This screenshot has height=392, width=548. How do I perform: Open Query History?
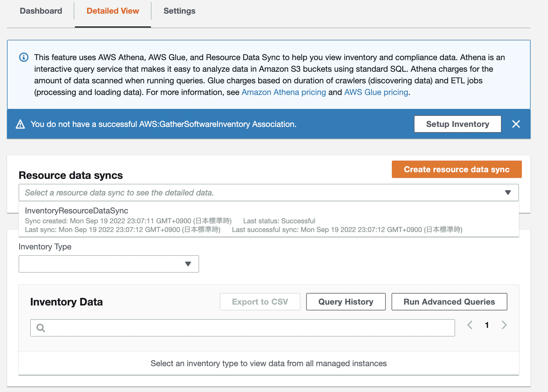coord(346,302)
